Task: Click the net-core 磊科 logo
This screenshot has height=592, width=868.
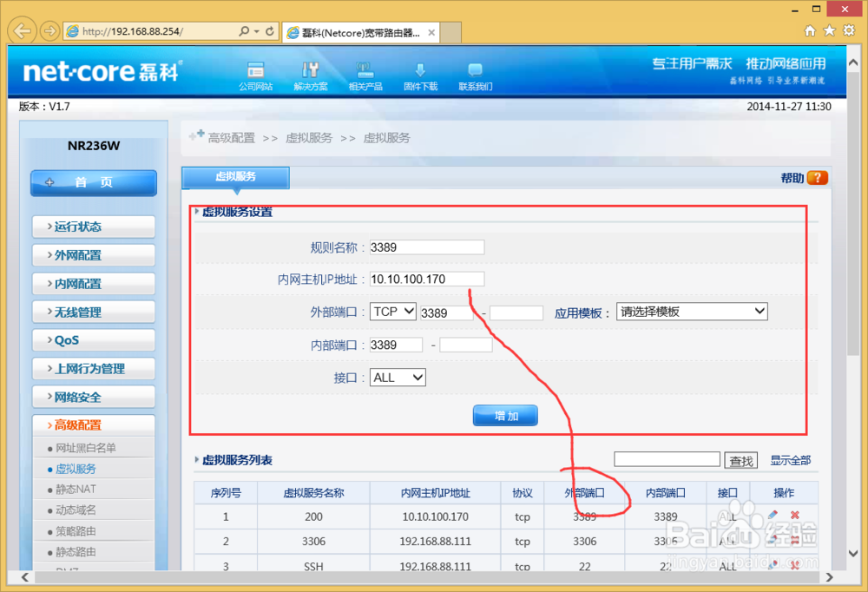Action: (x=102, y=72)
